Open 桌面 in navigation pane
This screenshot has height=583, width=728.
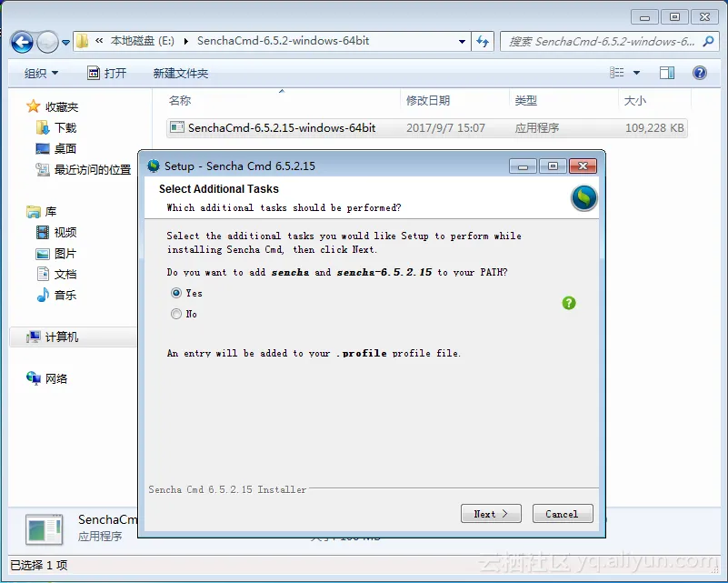click(x=56, y=148)
